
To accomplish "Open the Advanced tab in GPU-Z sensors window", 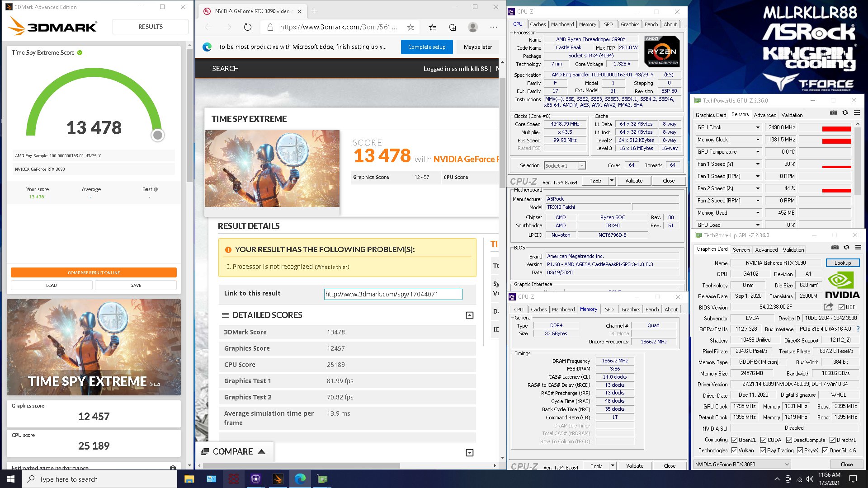I will 765,115.
